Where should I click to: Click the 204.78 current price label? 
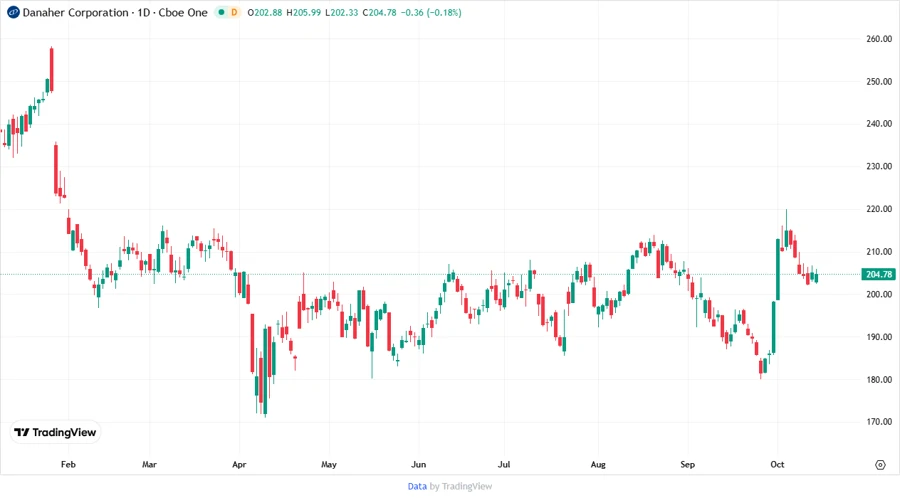[x=878, y=274]
